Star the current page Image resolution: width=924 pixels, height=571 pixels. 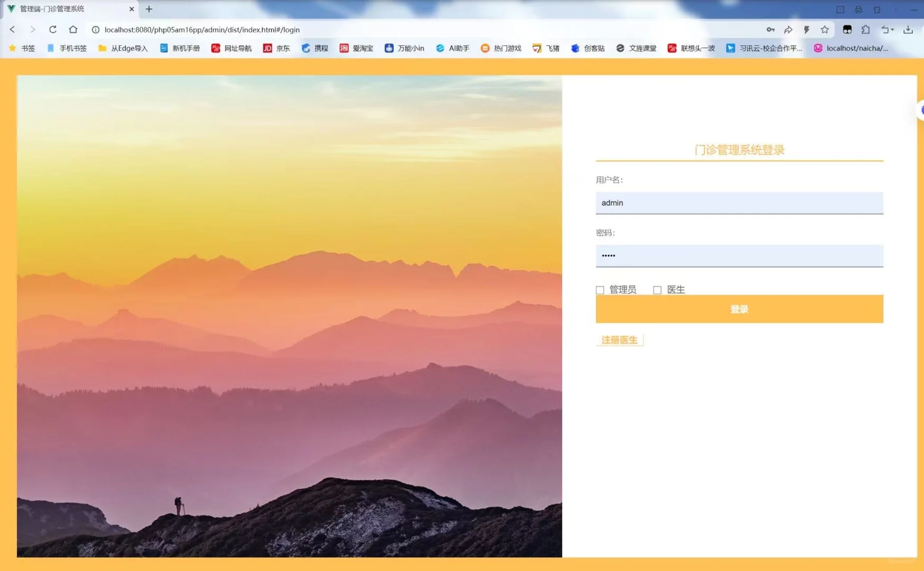click(x=824, y=30)
